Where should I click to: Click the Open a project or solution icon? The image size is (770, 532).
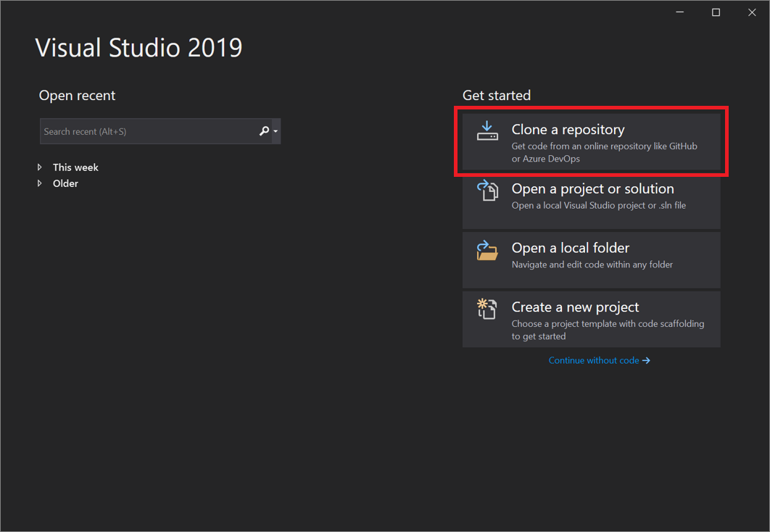click(x=487, y=190)
